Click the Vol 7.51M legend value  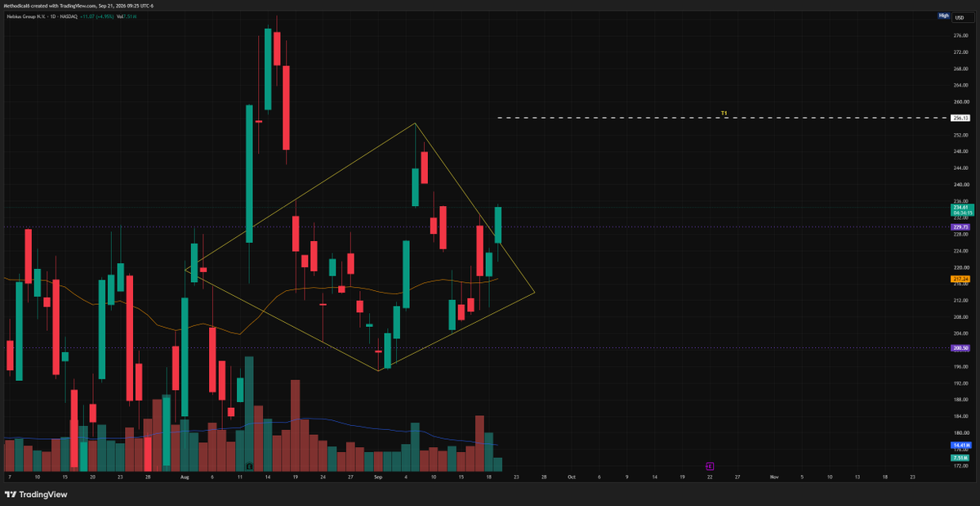pos(126,16)
